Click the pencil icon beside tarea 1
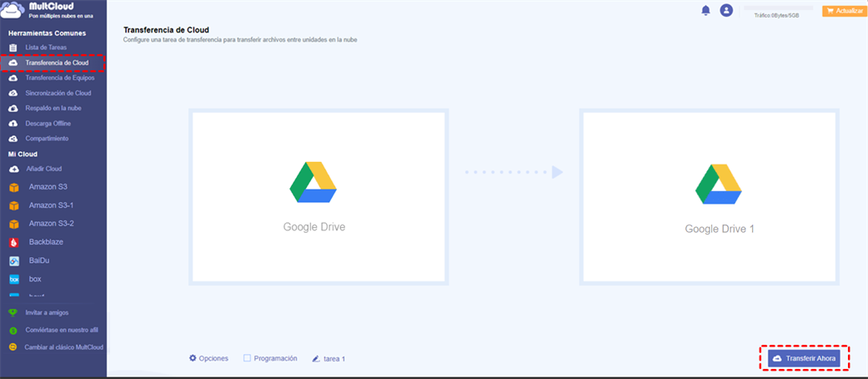This screenshot has height=379, width=868. coord(316,358)
